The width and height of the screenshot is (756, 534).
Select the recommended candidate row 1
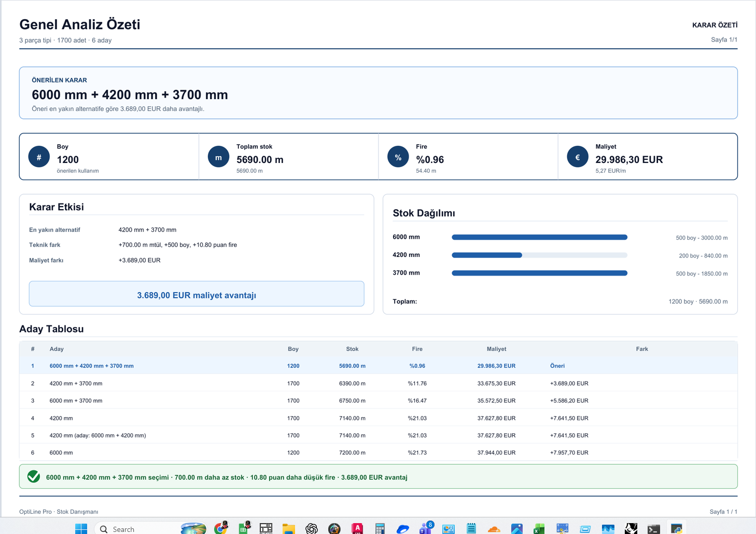pyautogui.click(x=379, y=366)
